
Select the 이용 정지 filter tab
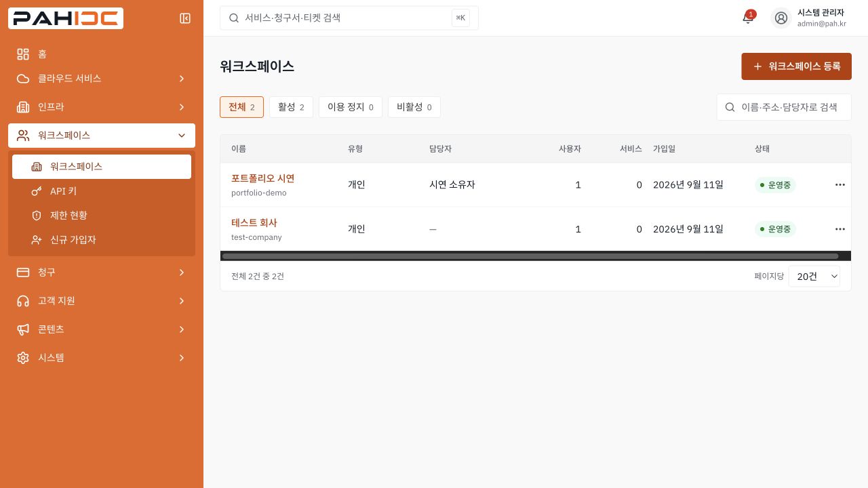click(x=351, y=107)
